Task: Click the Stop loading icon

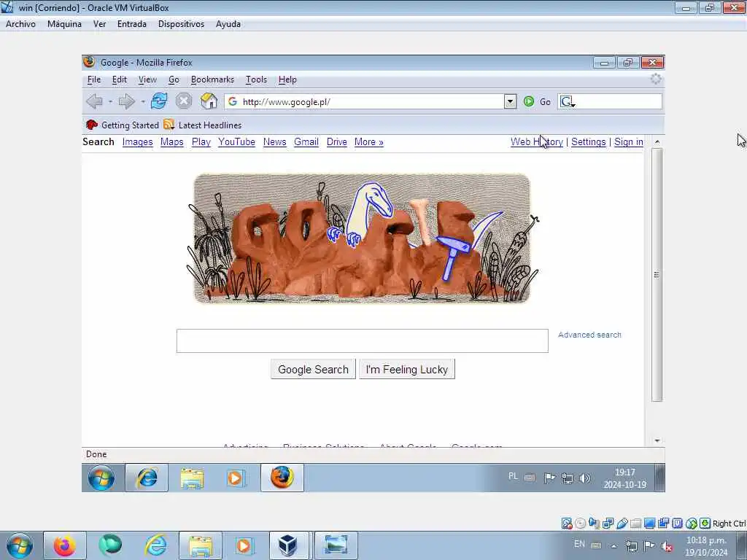Action: pyautogui.click(x=183, y=101)
